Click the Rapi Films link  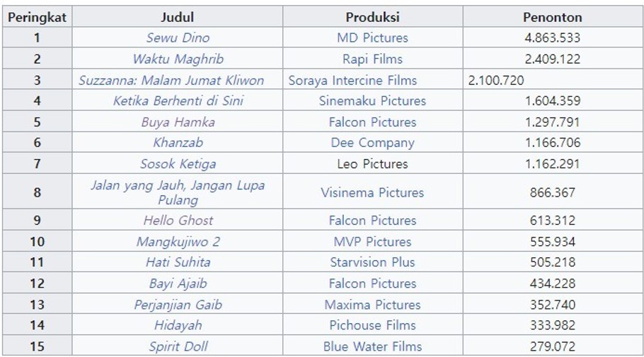(372, 59)
